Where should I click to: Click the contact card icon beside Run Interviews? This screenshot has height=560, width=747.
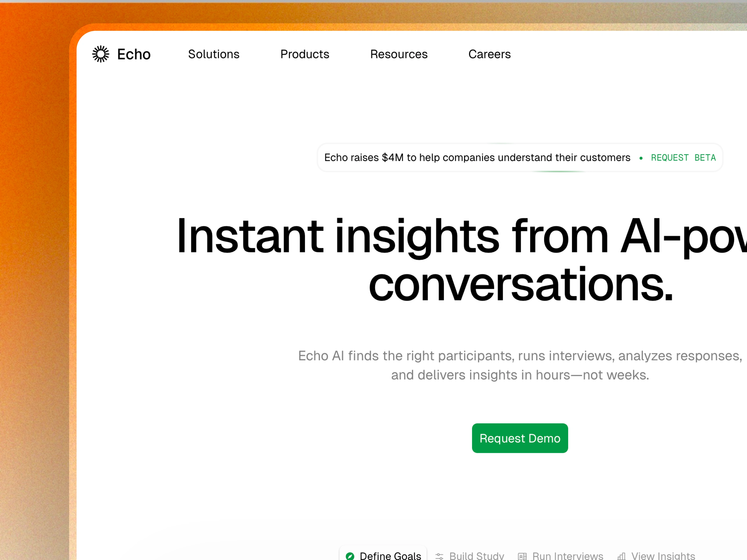click(x=522, y=556)
